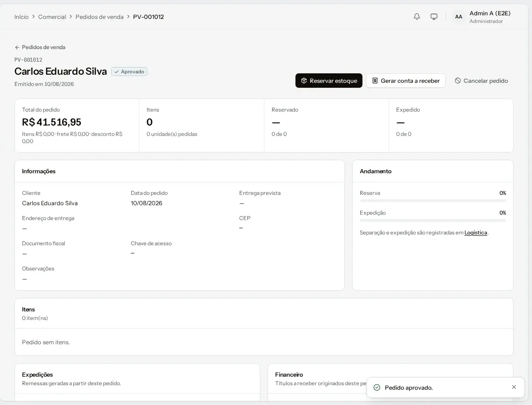Click the total R$ 41.516,95
Image resolution: width=532 pixels, height=405 pixels.
[52, 122]
